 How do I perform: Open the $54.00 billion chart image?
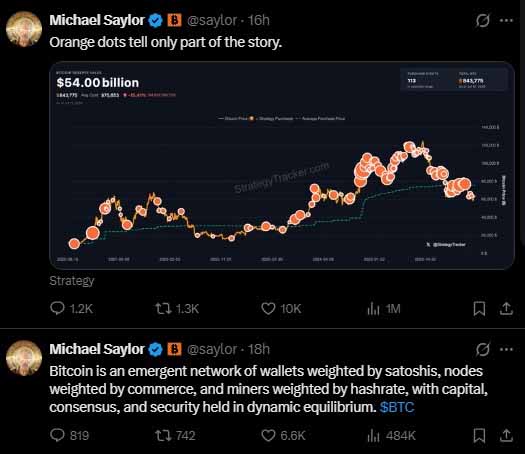click(282, 165)
